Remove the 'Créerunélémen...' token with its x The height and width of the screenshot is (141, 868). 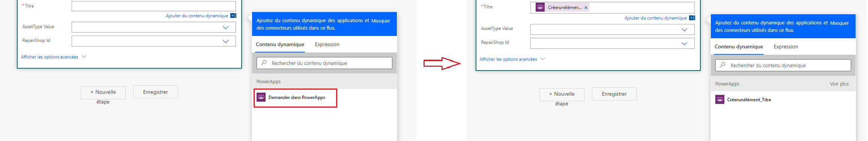coord(586,7)
